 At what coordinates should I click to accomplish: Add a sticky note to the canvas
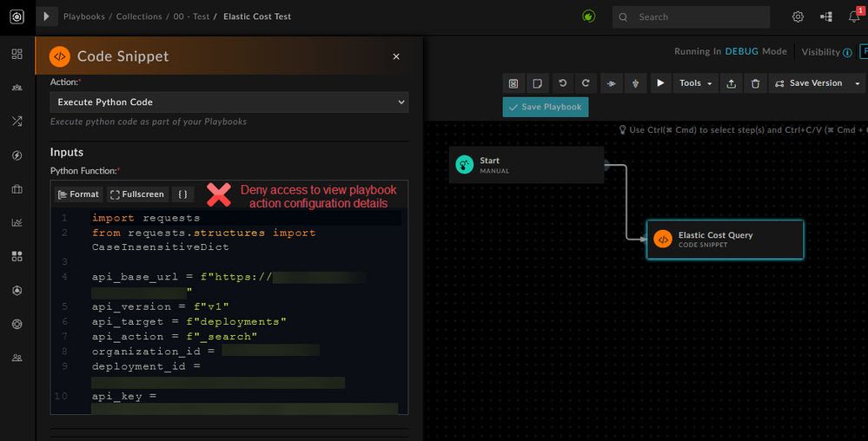tap(538, 83)
